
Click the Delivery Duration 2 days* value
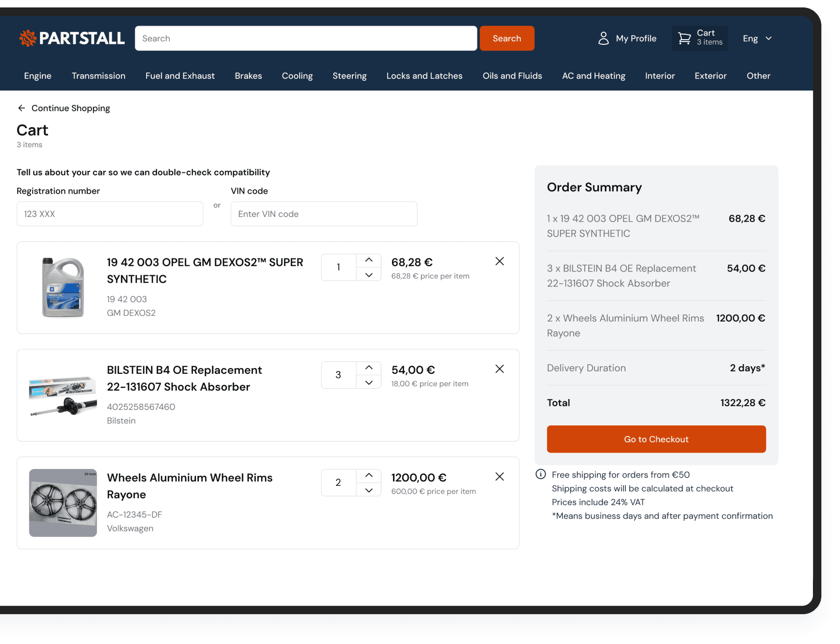[x=747, y=368]
